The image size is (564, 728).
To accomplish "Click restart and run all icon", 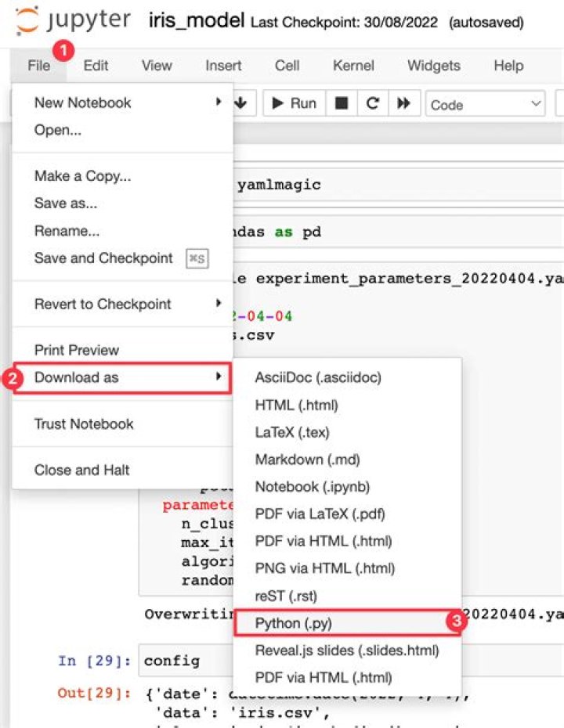I will click(x=403, y=103).
